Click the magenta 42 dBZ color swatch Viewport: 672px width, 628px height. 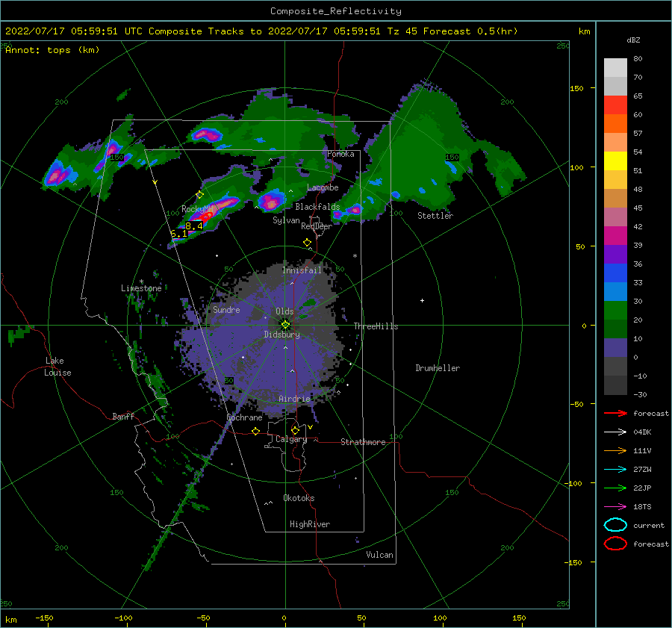(x=615, y=236)
